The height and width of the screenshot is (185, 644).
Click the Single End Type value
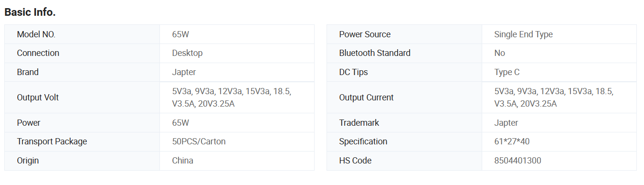523,34
